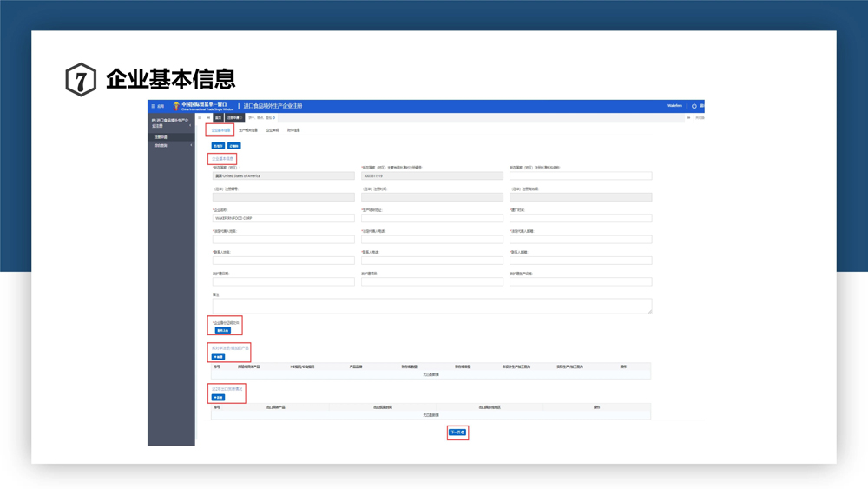Click the hamburger menu icon in header
The image size is (868, 489).
153,106
